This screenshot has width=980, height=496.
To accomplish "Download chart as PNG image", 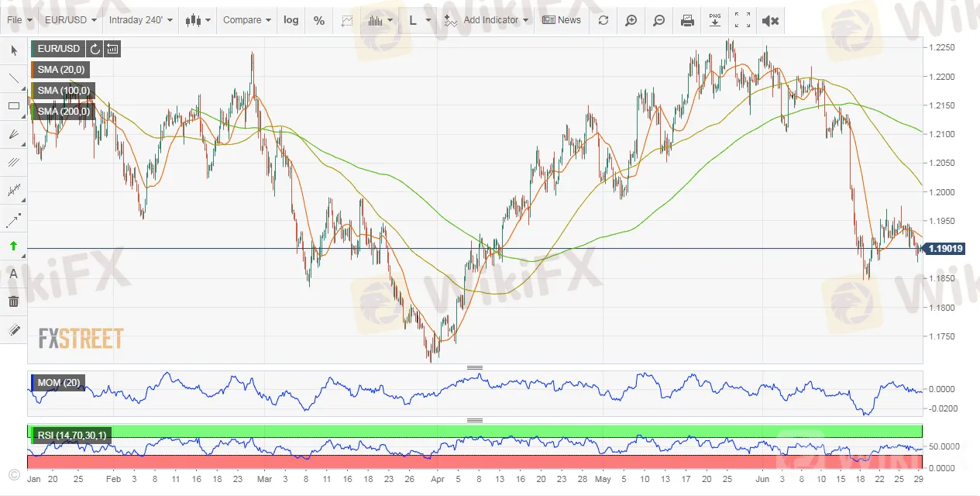I will click(715, 20).
